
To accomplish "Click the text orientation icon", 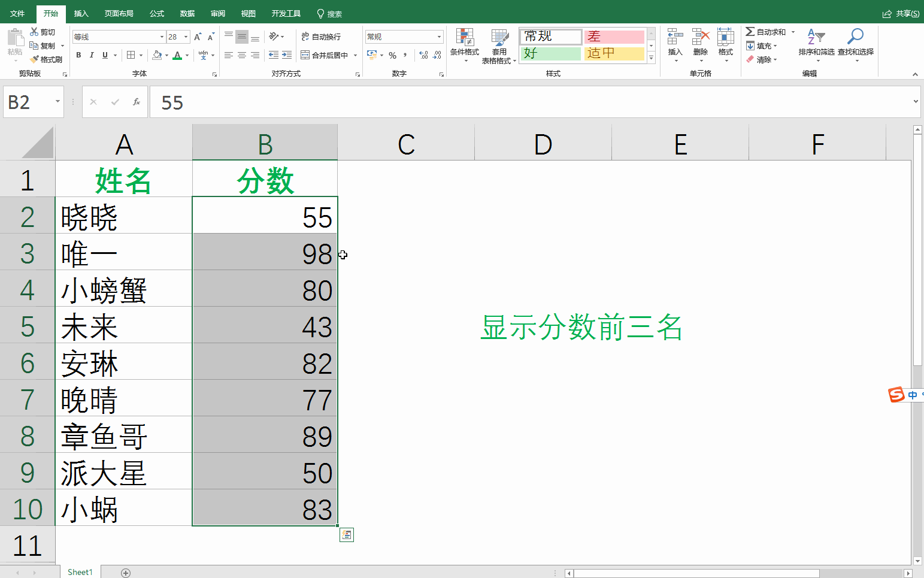I will 274,37.
